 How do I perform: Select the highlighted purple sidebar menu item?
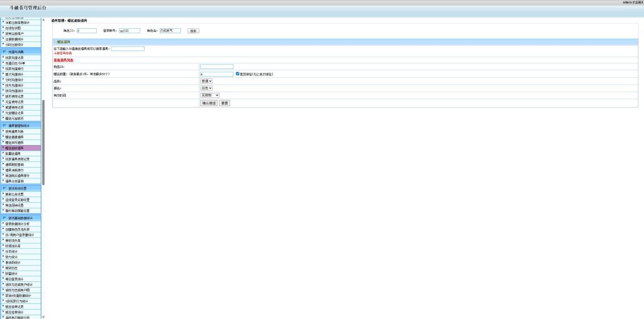pyautogui.click(x=22, y=148)
